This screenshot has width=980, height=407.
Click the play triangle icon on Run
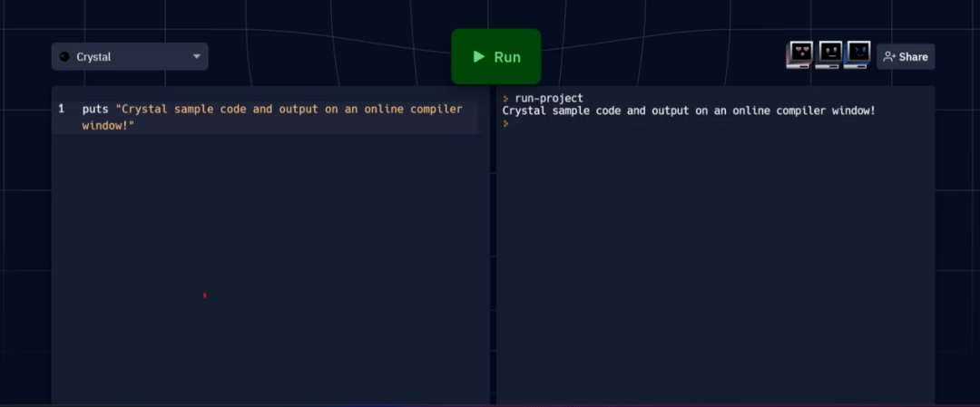click(479, 57)
